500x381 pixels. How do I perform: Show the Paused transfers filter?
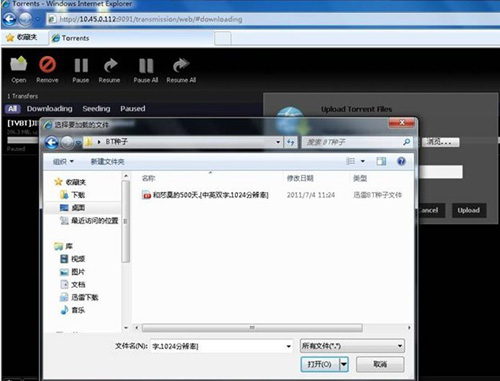coord(133,109)
